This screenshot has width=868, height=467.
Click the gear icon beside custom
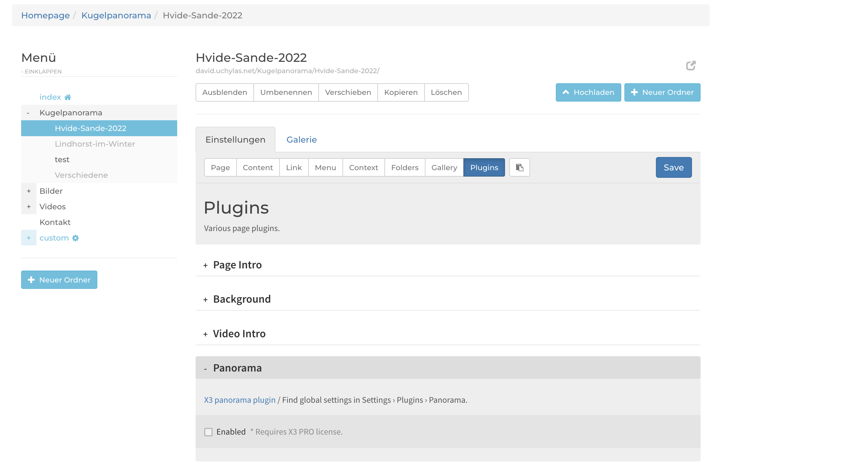76,238
